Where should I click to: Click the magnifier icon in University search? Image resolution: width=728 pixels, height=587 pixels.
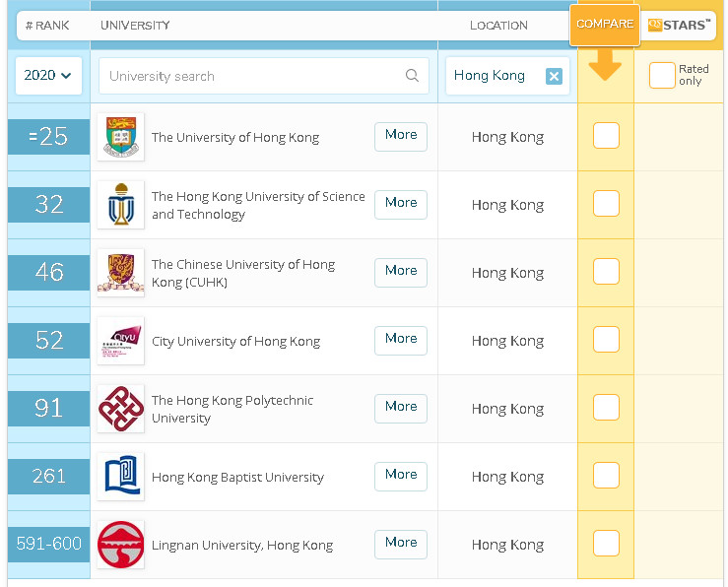[412, 75]
